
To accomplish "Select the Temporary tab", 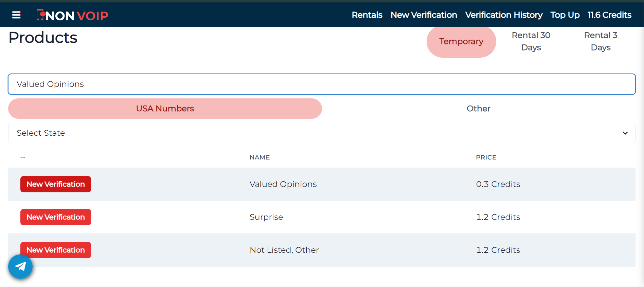I will pyautogui.click(x=461, y=42).
